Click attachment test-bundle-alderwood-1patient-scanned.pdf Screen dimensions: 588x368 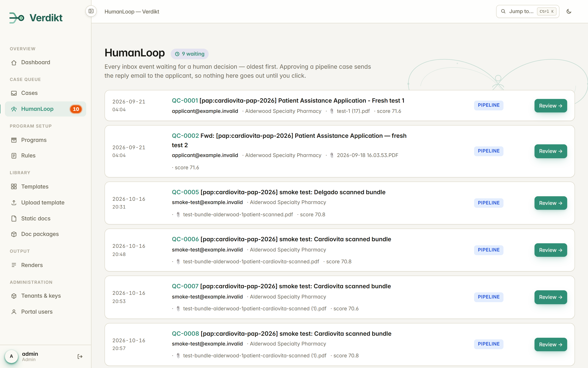point(238,214)
